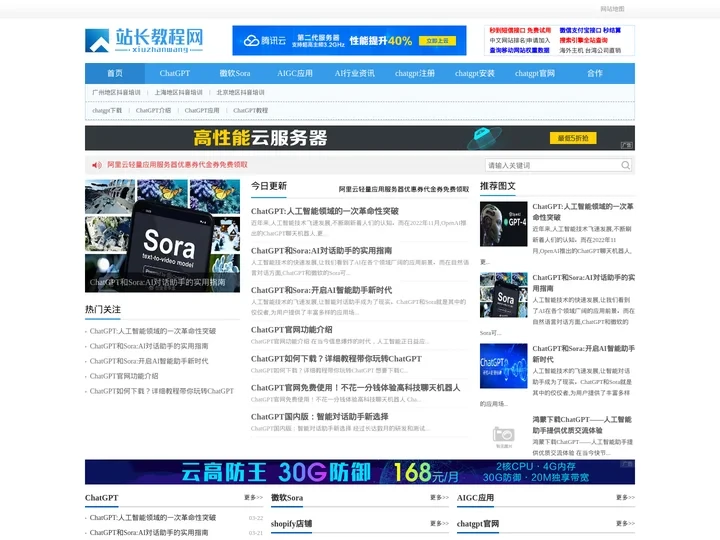Open today's article ChatGPT和Sora:AI对话助手的实用指南
The image size is (720, 540).
[x=321, y=251]
